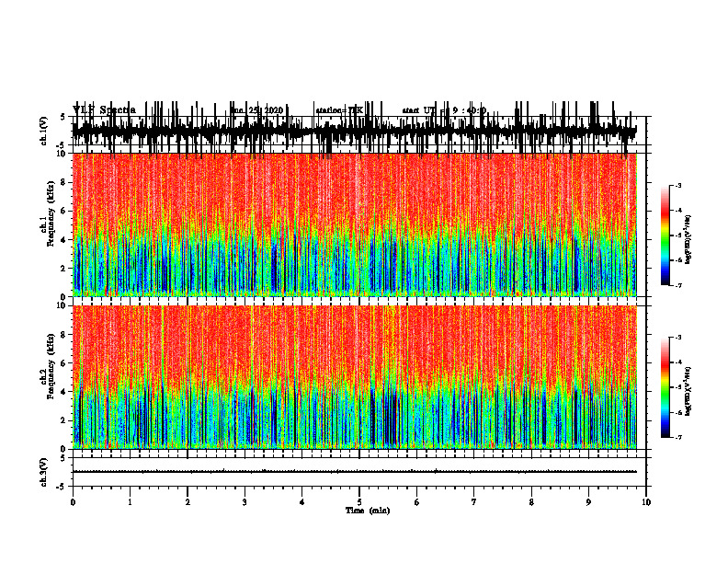This screenshot has width=728, height=563.
Task: Click the ch.1(V) axis label
Action: point(43,131)
